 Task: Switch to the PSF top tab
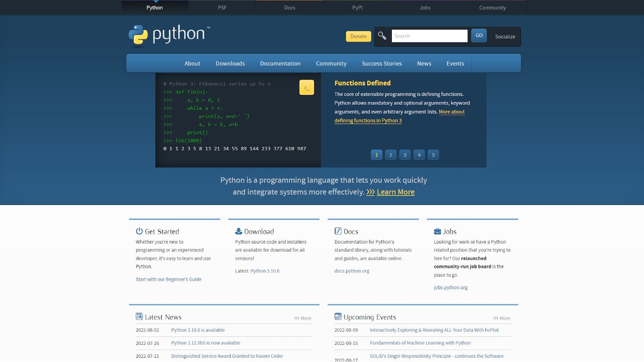click(222, 7)
